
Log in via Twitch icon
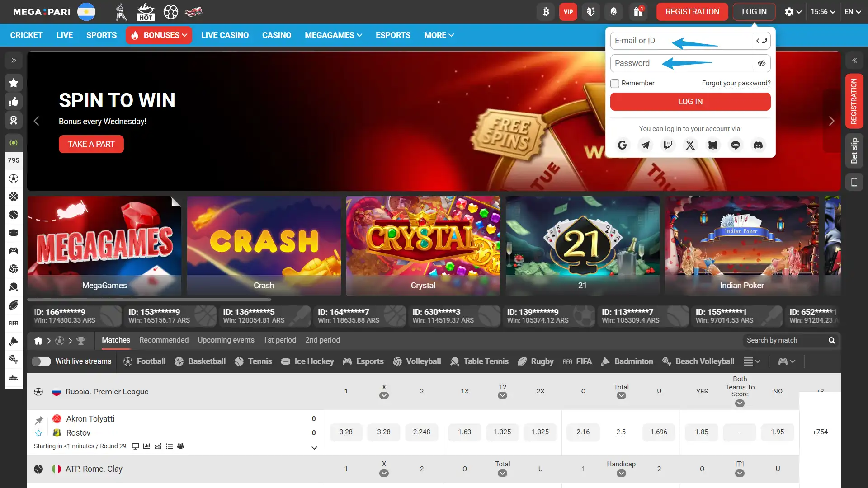668,145
